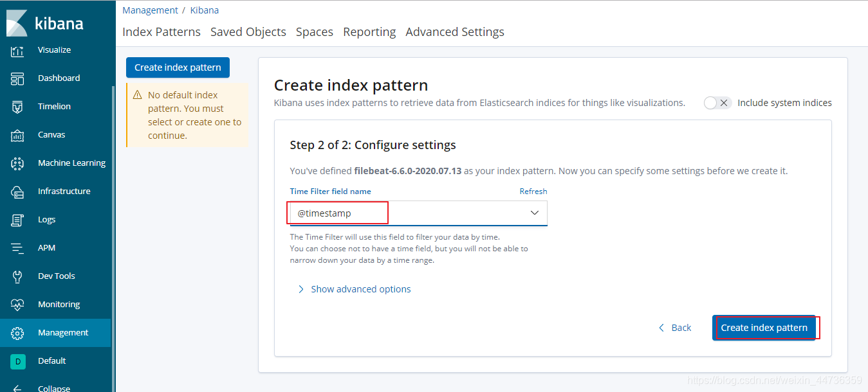This screenshot has height=392, width=868.
Task: Click the Timelion sidebar icon
Action: tap(17, 107)
